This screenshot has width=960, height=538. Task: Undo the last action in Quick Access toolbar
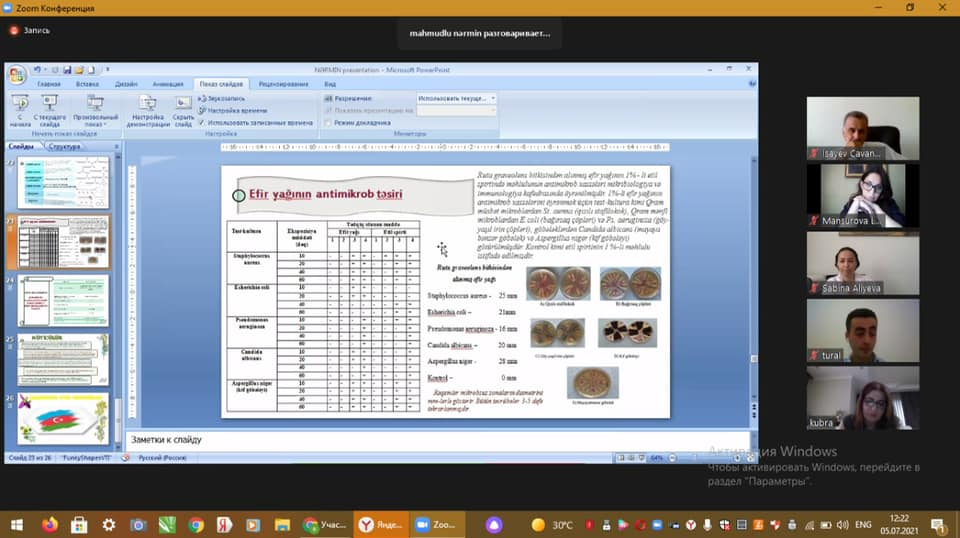(37, 70)
